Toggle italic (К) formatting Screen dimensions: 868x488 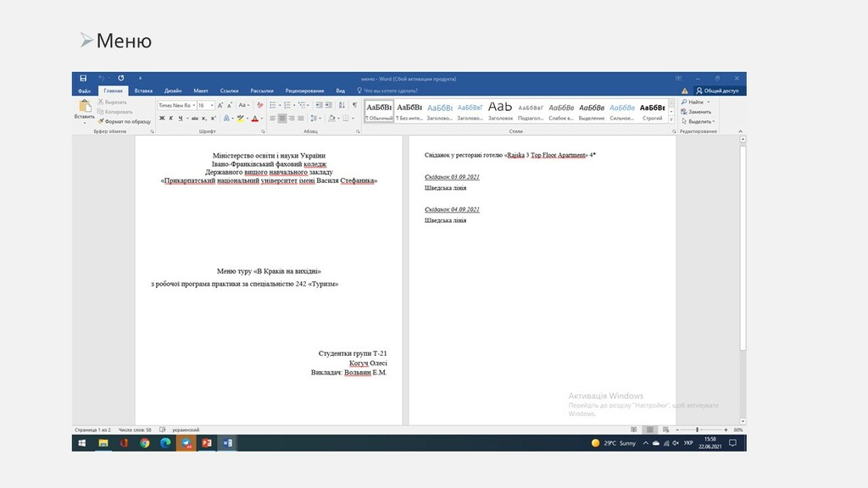[170, 119]
